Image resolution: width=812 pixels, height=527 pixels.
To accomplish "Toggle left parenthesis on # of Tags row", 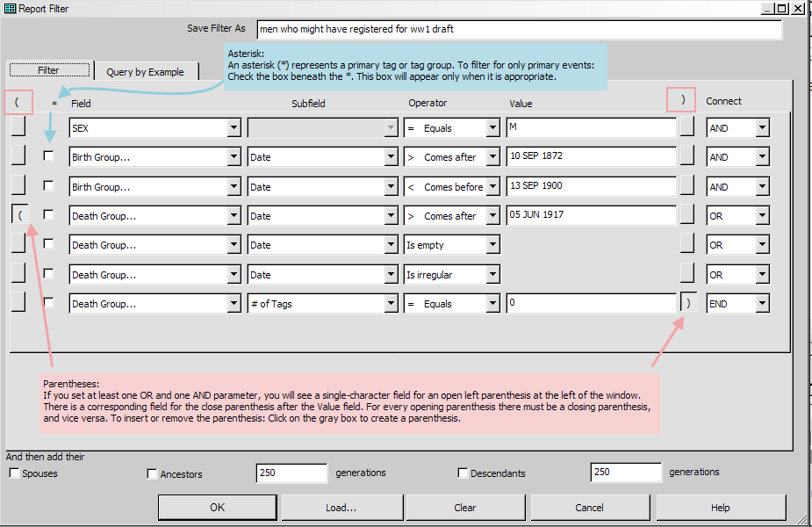I will (x=18, y=301).
